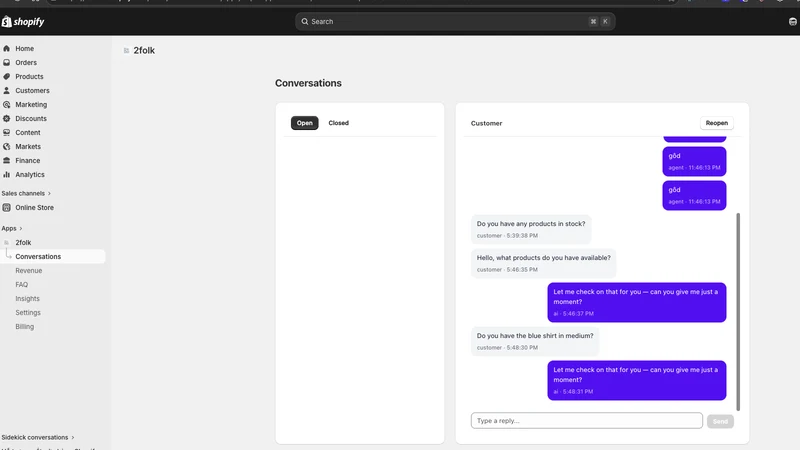Click the Customers person icon
Screen dimensions: 800x450
7,90
